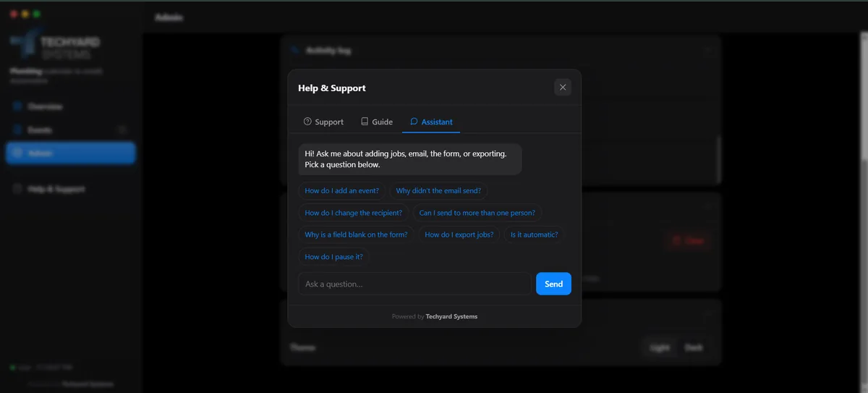
Task: Open Help & Support in the sidebar
Action: pos(70,189)
